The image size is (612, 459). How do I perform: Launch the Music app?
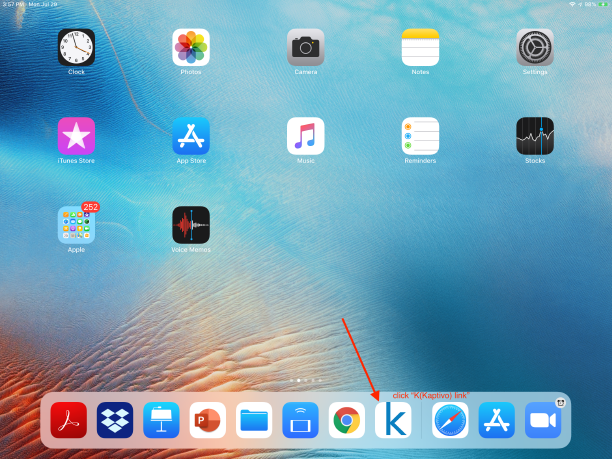306,136
